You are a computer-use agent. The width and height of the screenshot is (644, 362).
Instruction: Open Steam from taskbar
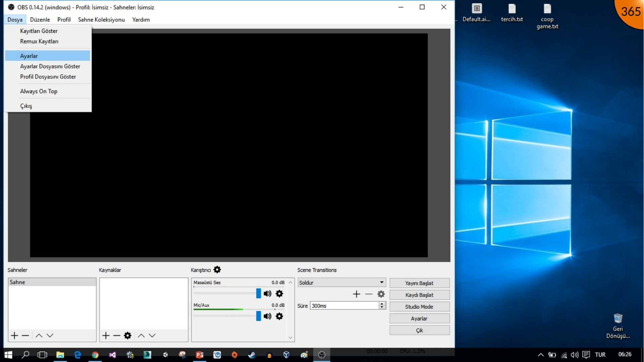click(252, 355)
